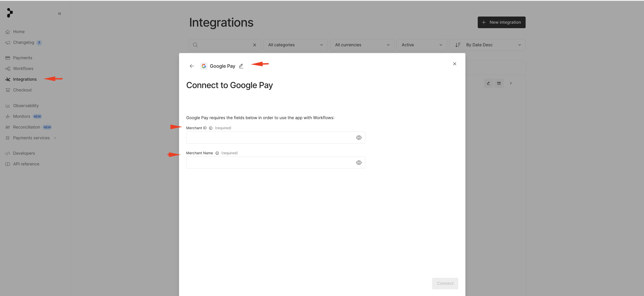The image size is (644, 296).
Task: Toggle visibility of the Merchant Name value
Action: [x=359, y=163]
